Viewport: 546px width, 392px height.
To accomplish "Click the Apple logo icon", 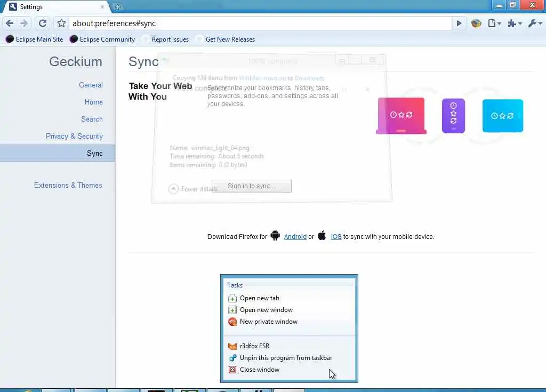I will (322, 236).
